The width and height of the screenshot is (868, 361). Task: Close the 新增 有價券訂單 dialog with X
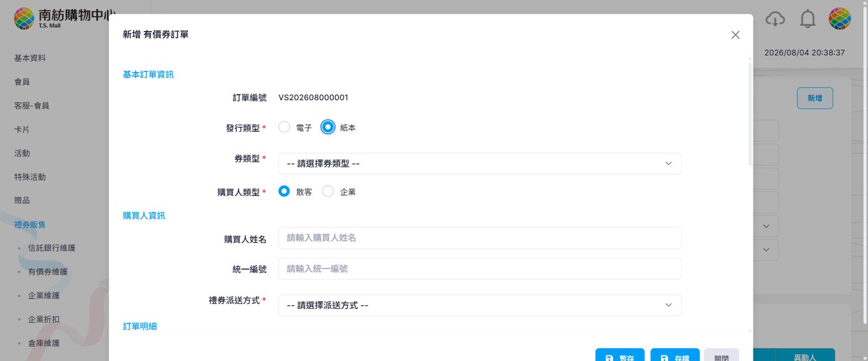(x=735, y=35)
